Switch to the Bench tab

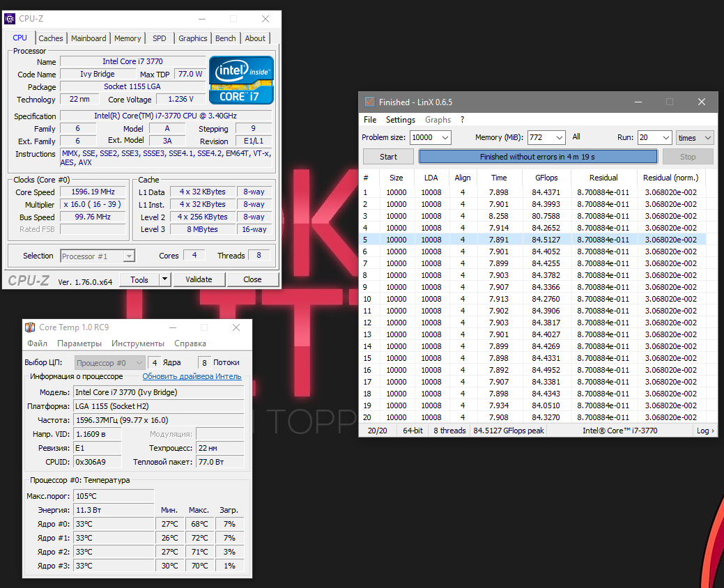tap(225, 38)
